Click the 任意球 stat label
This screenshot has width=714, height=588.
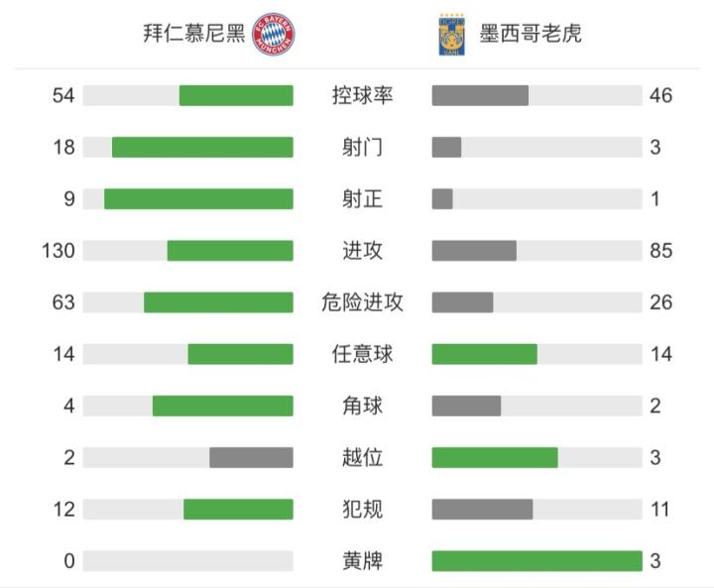pyautogui.click(x=362, y=354)
